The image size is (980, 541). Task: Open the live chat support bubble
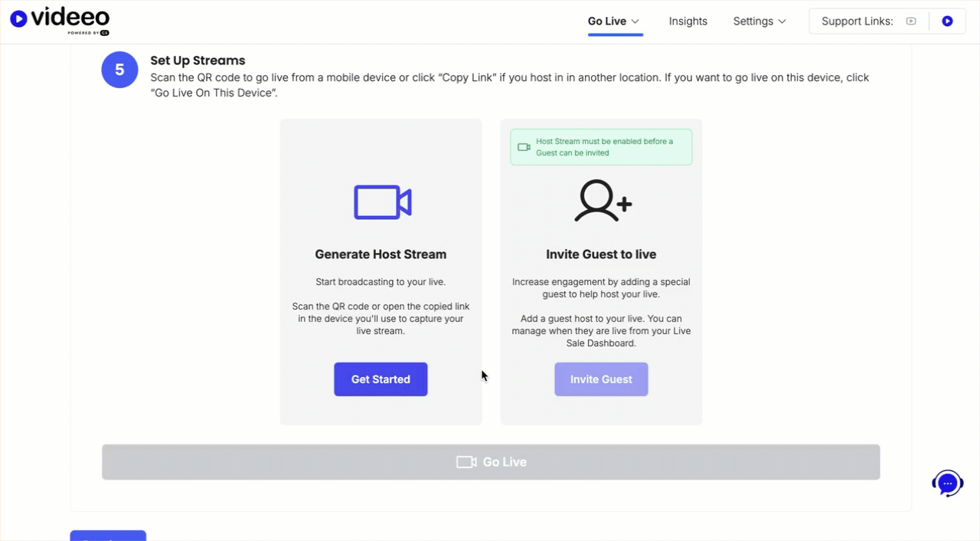947,484
